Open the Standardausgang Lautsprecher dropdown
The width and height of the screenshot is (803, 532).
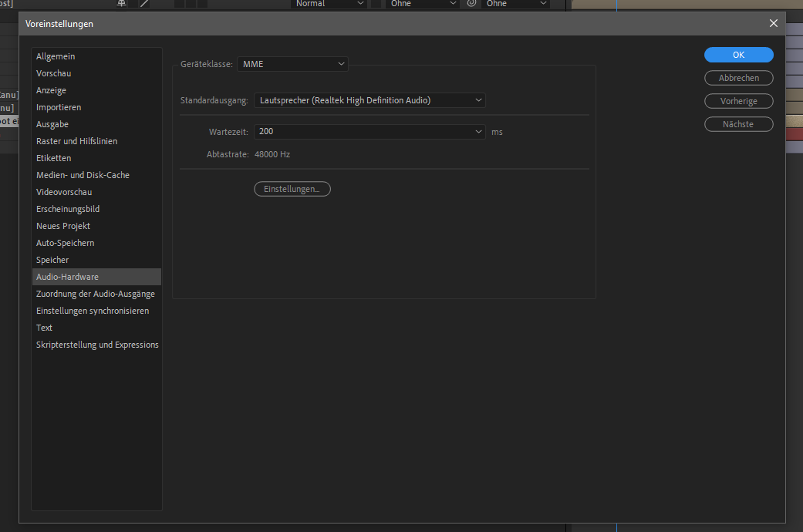click(369, 100)
